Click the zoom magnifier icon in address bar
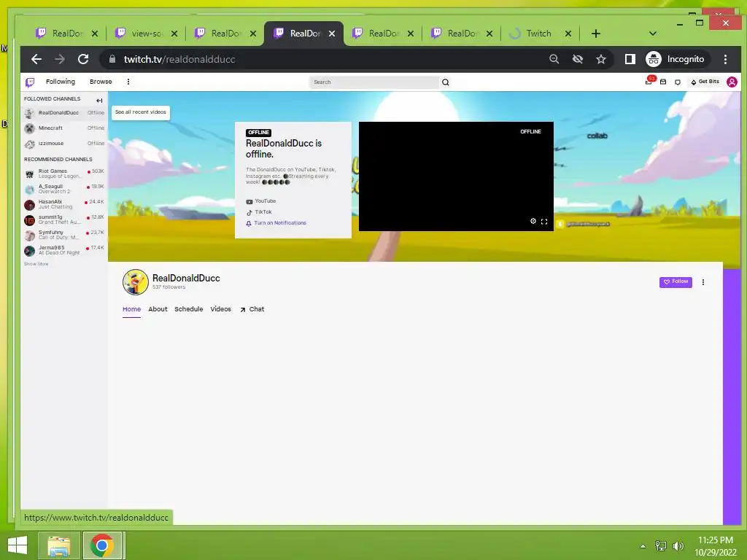Viewport: 747px width, 560px height. [554, 59]
